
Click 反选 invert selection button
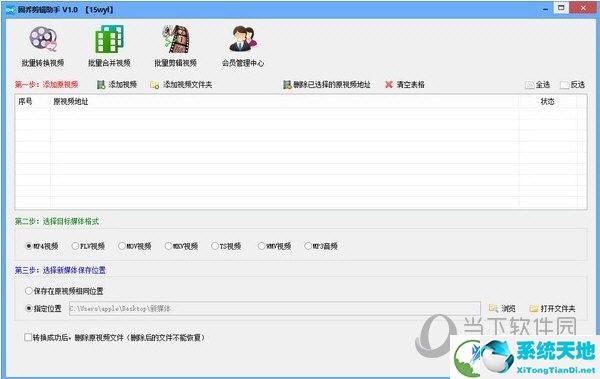click(x=572, y=85)
